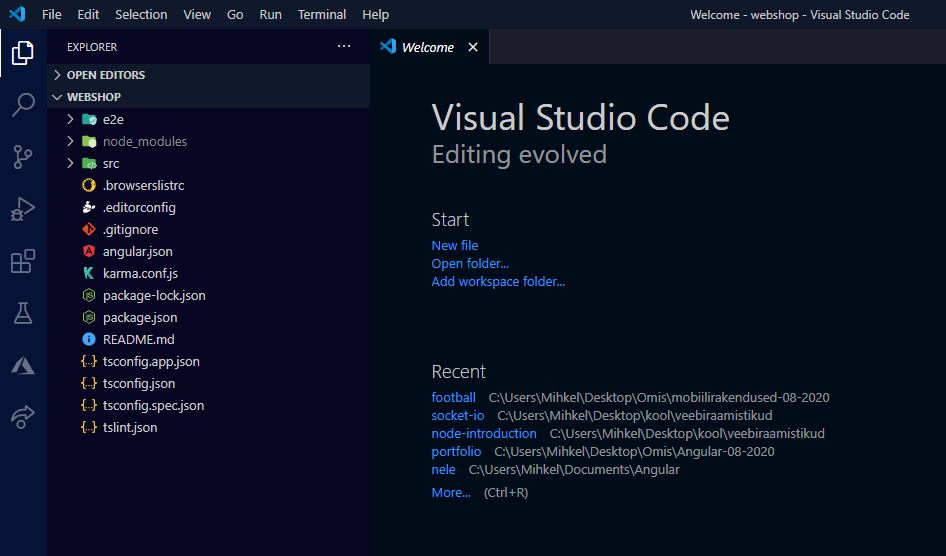Open the Live Share view

tap(23, 417)
